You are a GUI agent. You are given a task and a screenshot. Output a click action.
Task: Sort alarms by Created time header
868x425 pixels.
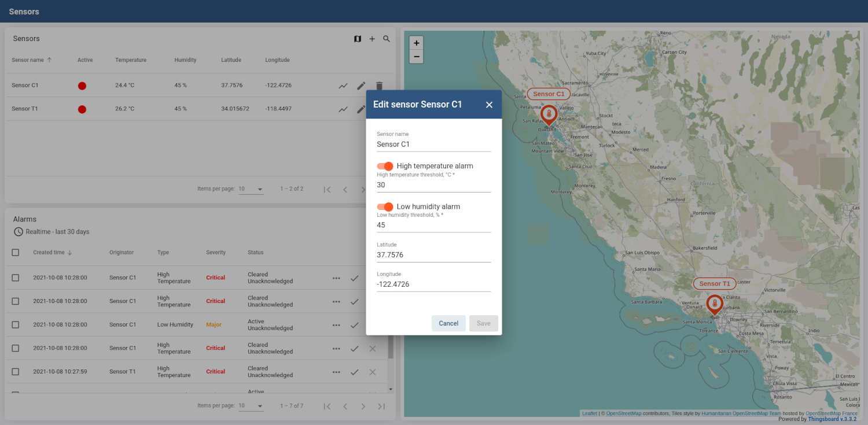tap(49, 253)
